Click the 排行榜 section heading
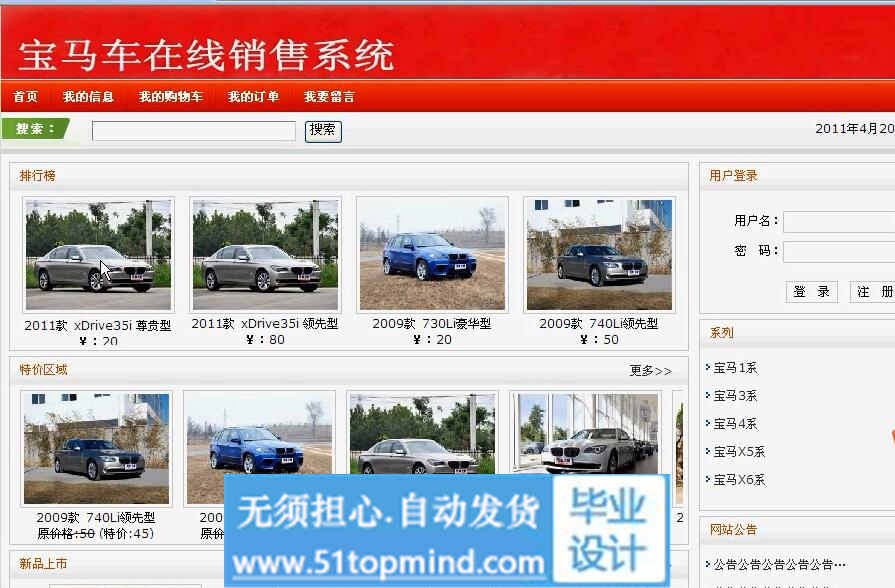This screenshot has height=588, width=895. [38, 176]
